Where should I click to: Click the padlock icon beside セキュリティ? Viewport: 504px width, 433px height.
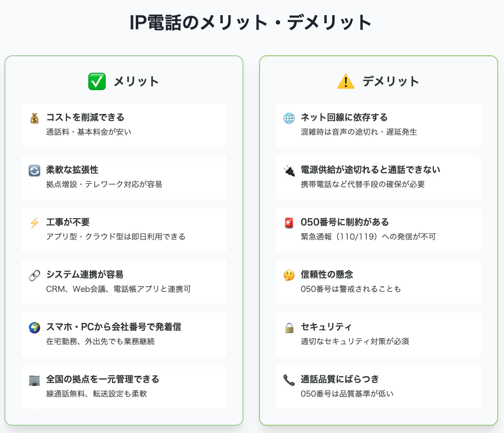(x=289, y=327)
